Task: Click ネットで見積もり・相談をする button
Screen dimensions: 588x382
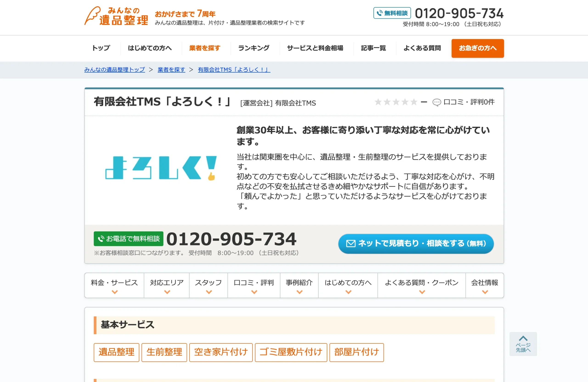Action: 416,244
